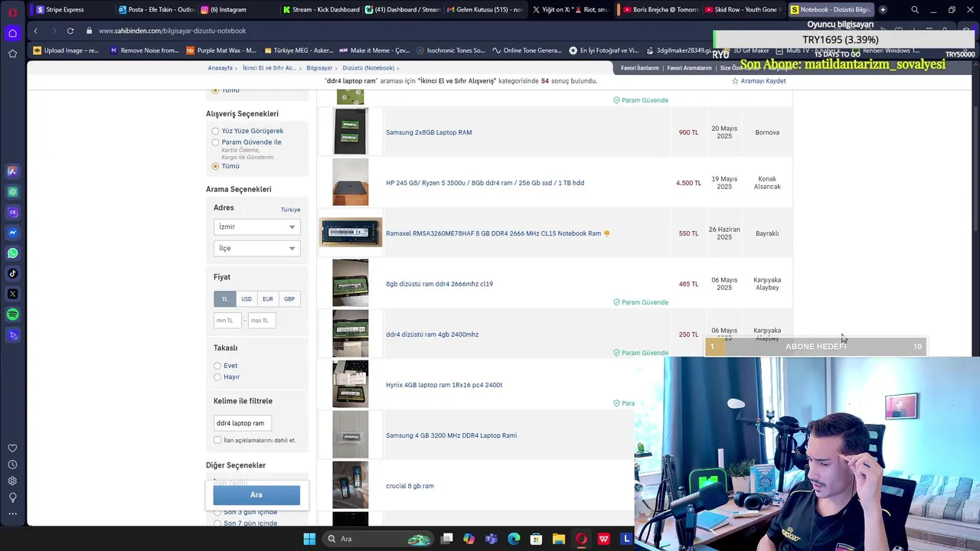
Task: Select GBP currency toggle
Action: (x=289, y=299)
